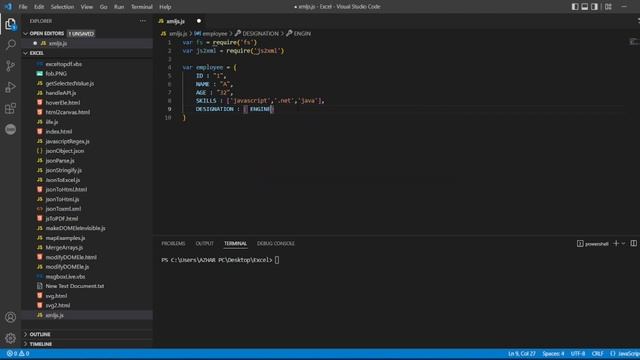Click the powershell terminal icon
640x360 pixels.
pyautogui.click(x=580, y=244)
